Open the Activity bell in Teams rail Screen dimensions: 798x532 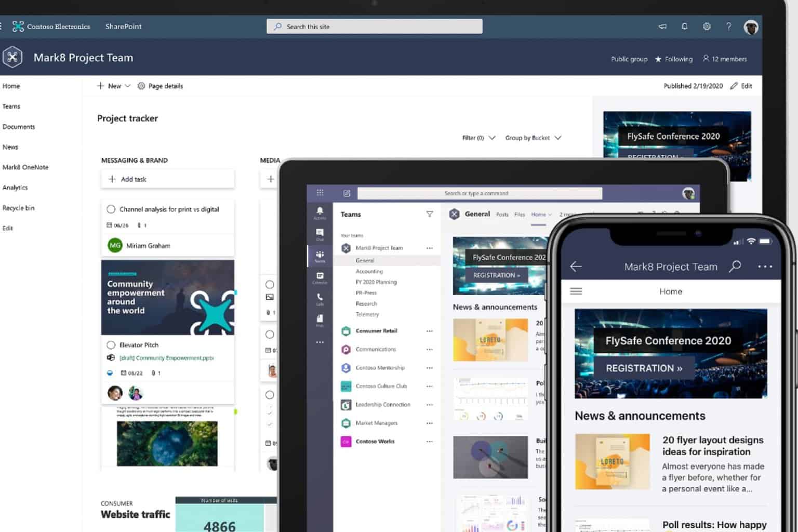tap(320, 212)
